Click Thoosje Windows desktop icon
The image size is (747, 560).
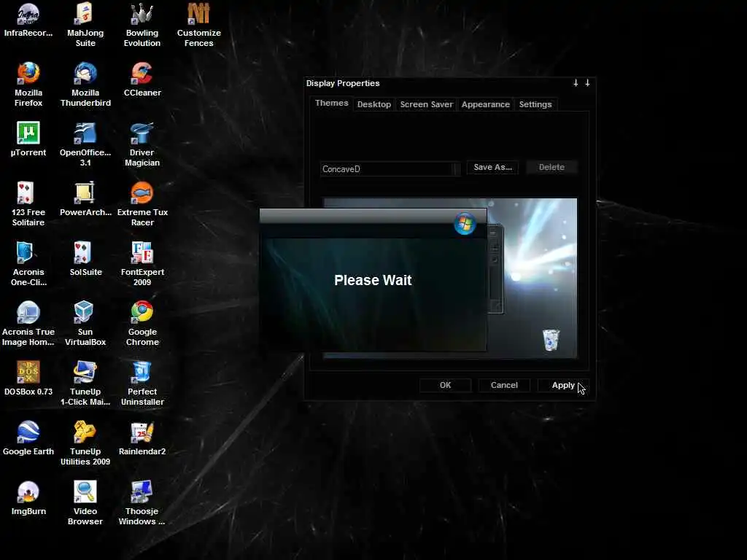[x=142, y=503]
